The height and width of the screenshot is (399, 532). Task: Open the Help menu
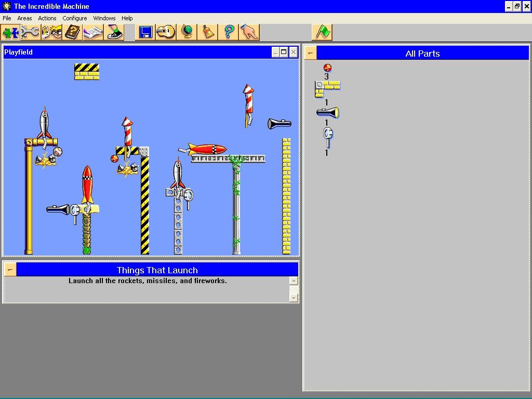127,18
